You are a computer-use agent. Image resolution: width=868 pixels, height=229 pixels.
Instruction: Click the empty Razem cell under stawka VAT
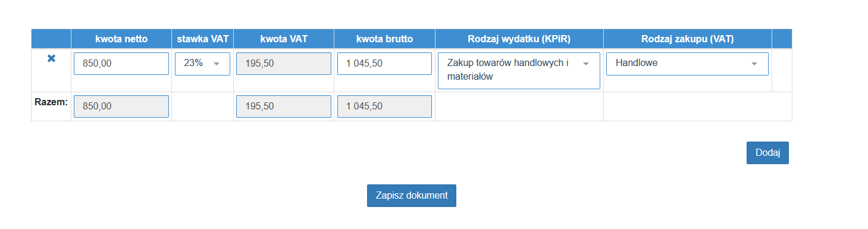[202, 106]
